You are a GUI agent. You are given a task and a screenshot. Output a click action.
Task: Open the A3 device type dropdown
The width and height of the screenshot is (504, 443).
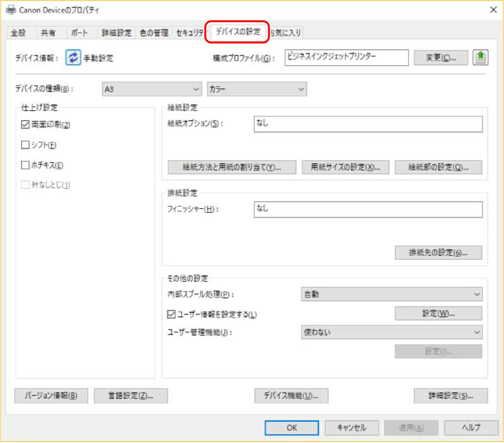[152, 89]
